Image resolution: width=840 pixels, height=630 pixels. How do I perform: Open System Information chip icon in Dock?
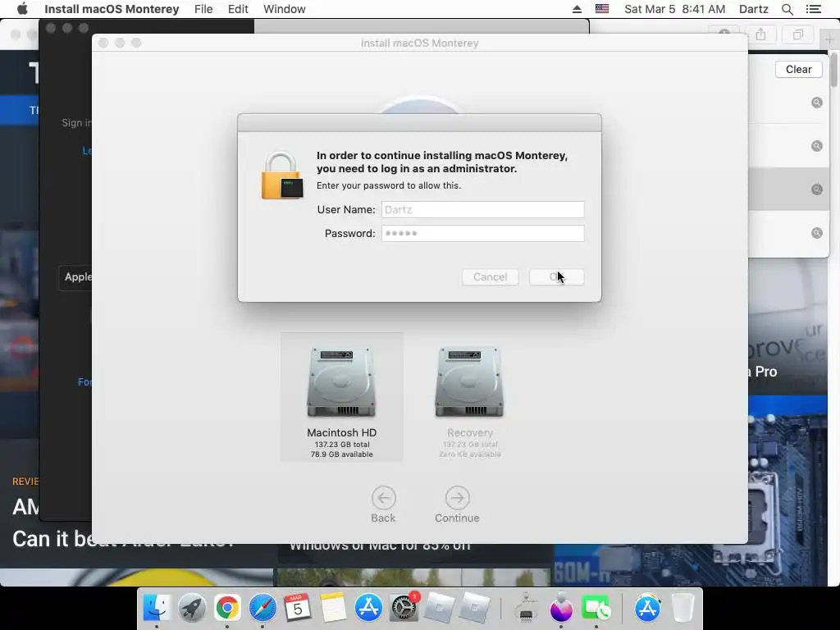coord(526,608)
